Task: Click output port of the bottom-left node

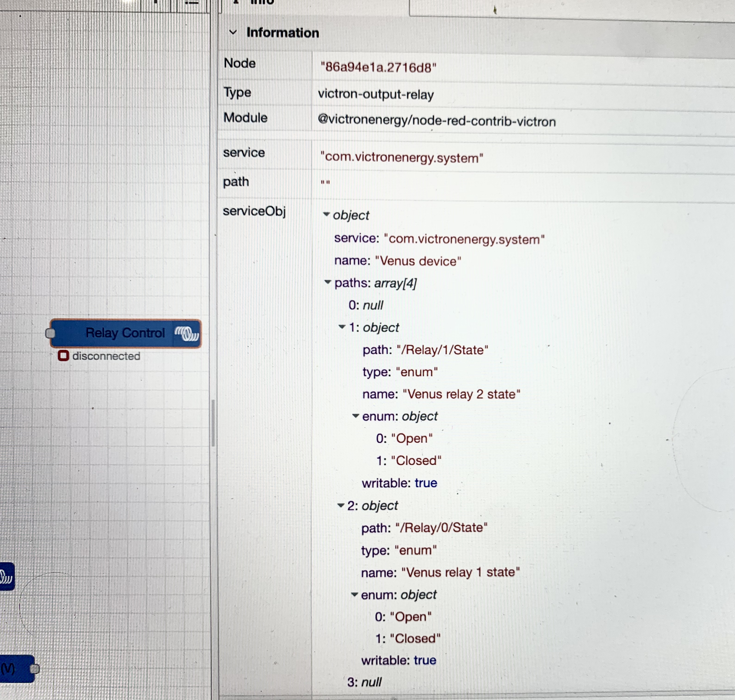Action: [35, 669]
